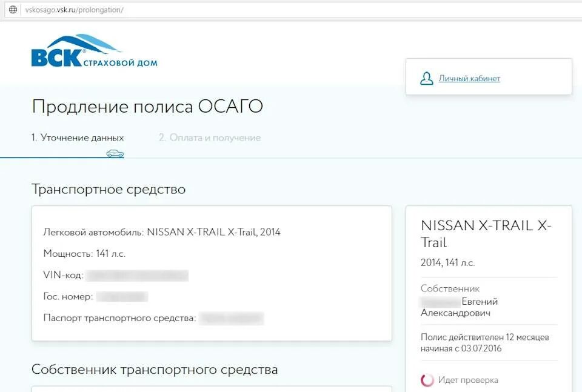Select step 2. Оплата и получение
582x392 pixels.
pyautogui.click(x=210, y=138)
